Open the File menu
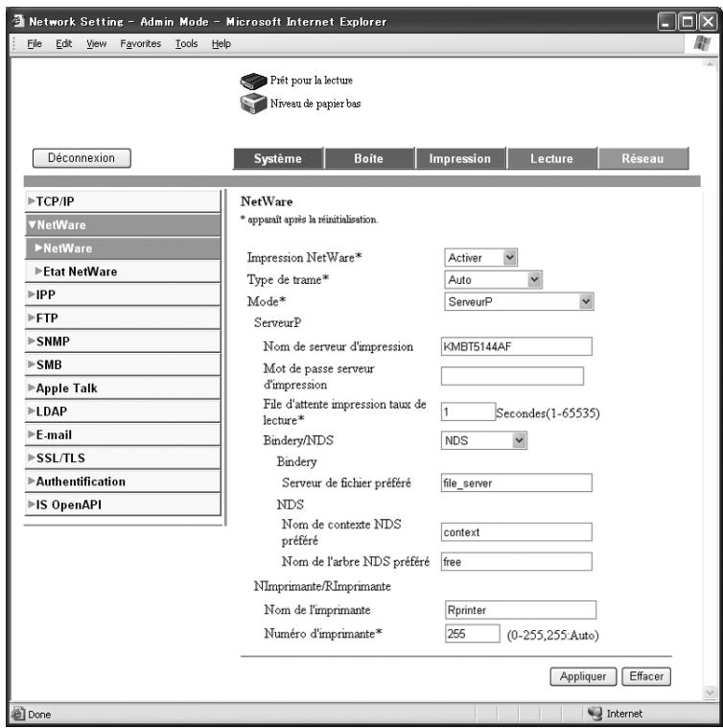Screen dimensions: 723x728 pyautogui.click(x=35, y=44)
